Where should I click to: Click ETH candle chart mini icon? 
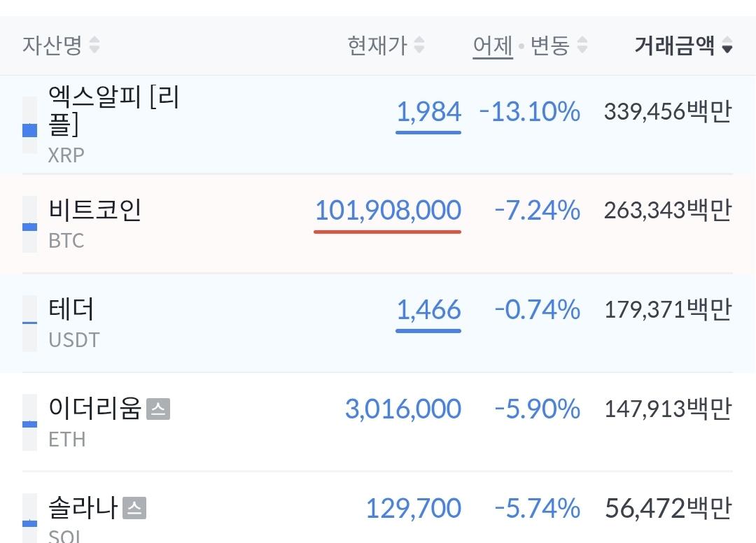[30, 423]
